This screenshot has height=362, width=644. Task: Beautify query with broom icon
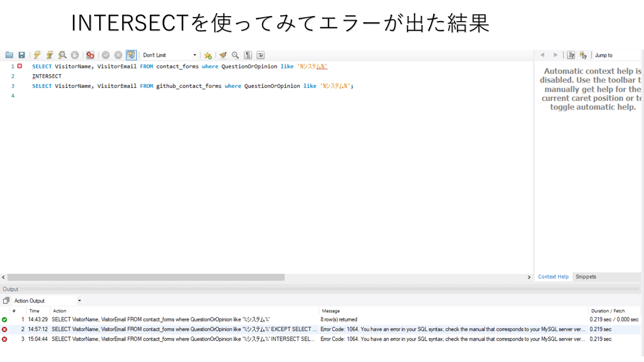(223, 55)
